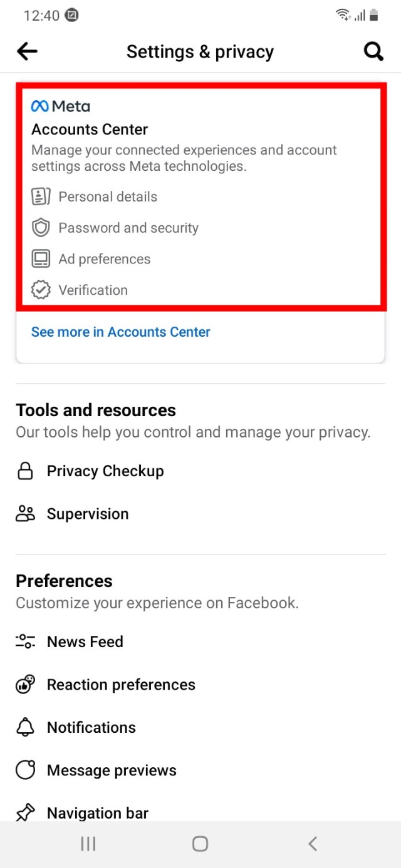Open Personal details in Accounts Center

coord(107,197)
